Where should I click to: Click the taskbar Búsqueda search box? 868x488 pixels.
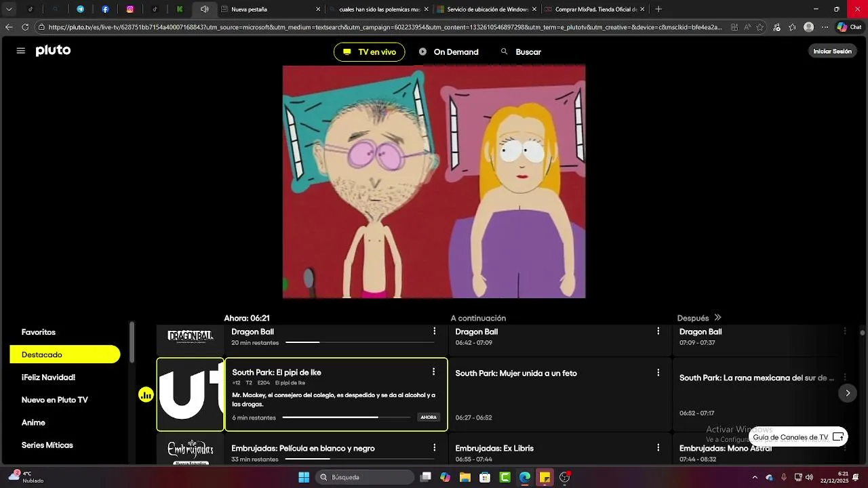(x=366, y=477)
